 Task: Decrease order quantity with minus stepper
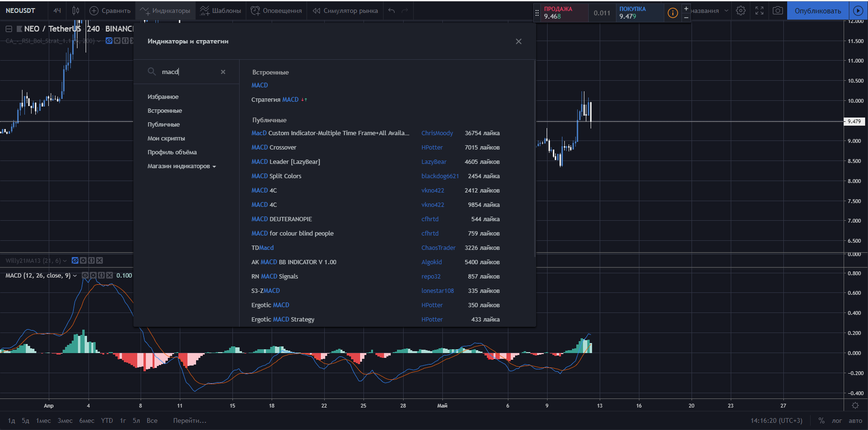pos(686,17)
